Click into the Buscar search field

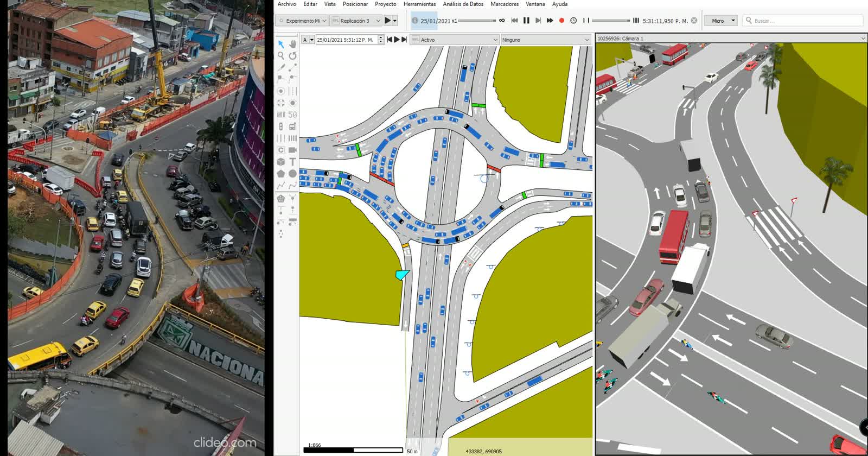[x=802, y=21]
